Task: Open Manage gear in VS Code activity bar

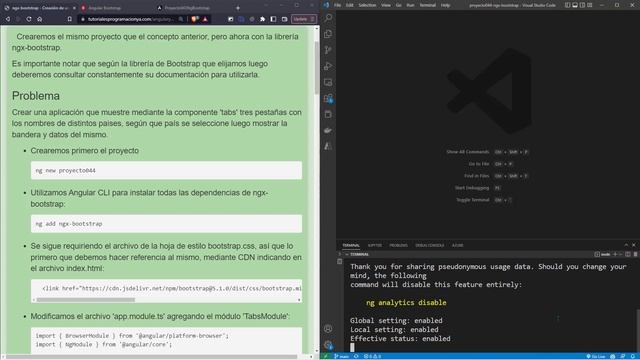Action: tap(328, 345)
